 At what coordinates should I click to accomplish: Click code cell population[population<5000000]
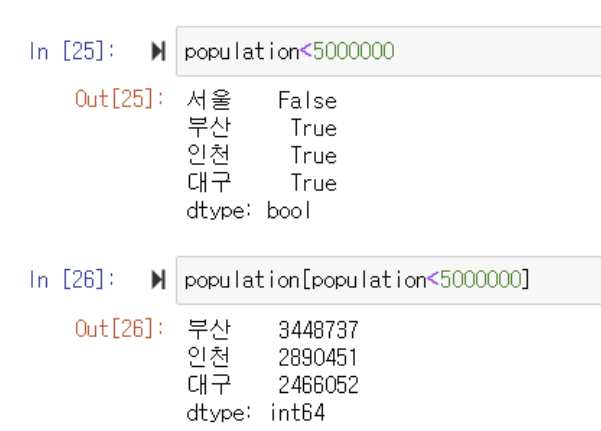coord(388,280)
